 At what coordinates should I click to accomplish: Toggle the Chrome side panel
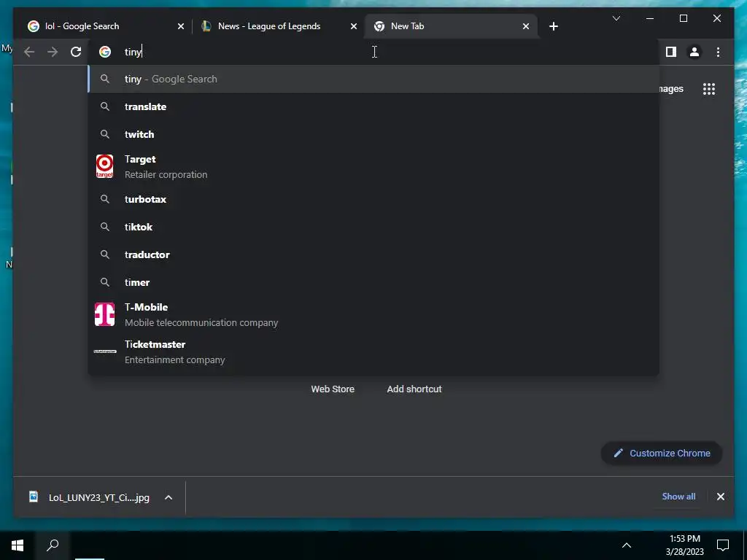(x=671, y=52)
